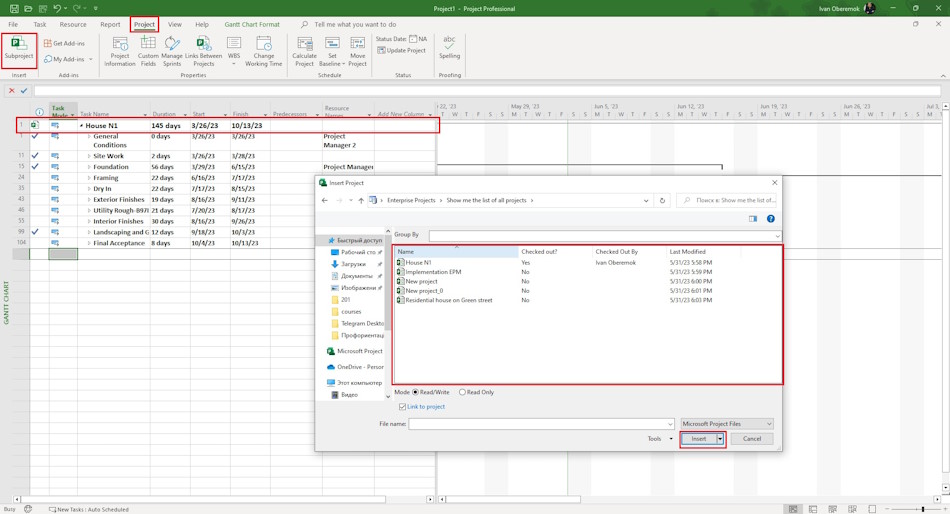Switch to the Resource tab
The height and width of the screenshot is (514, 950).
click(73, 25)
